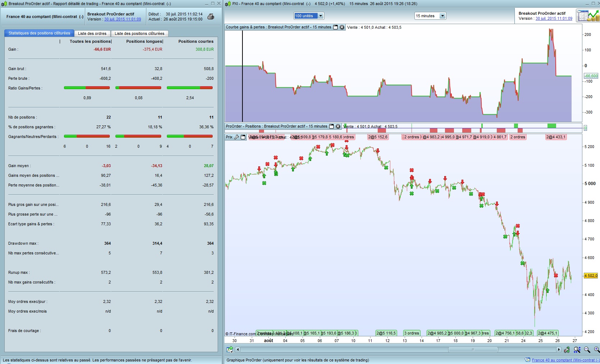Screen dimensions: 600x364
Task: Click the horizontal chart scrollbar thumb
Action: click(473, 350)
